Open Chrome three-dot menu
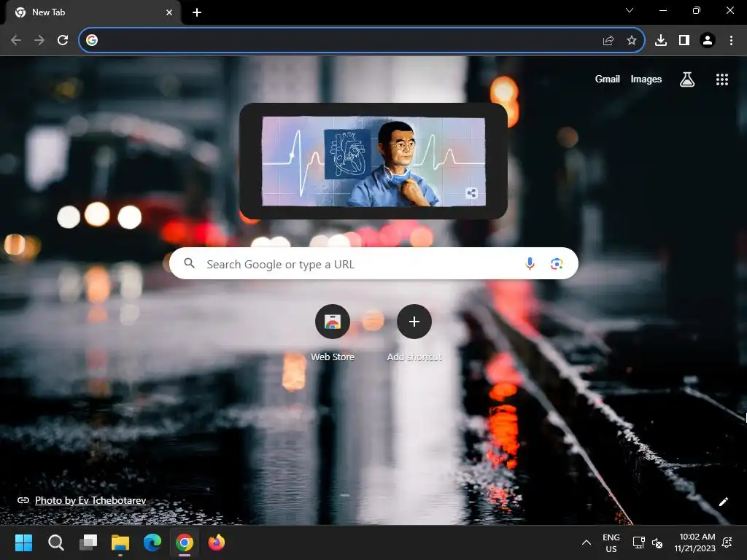 [731, 40]
